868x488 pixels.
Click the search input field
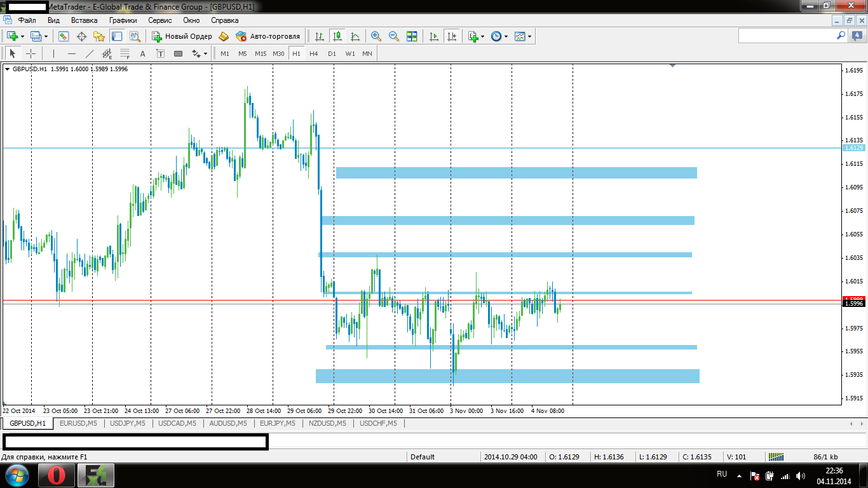[787, 36]
